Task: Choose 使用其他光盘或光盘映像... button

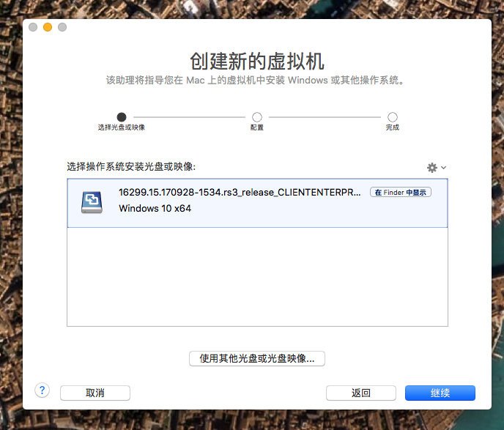Action: [x=257, y=358]
